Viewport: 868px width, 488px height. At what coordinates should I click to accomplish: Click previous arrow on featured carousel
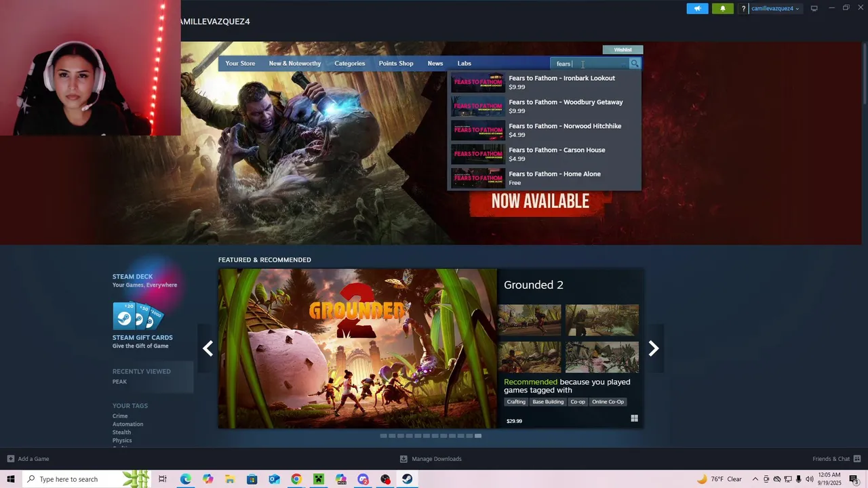click(208, 348)
